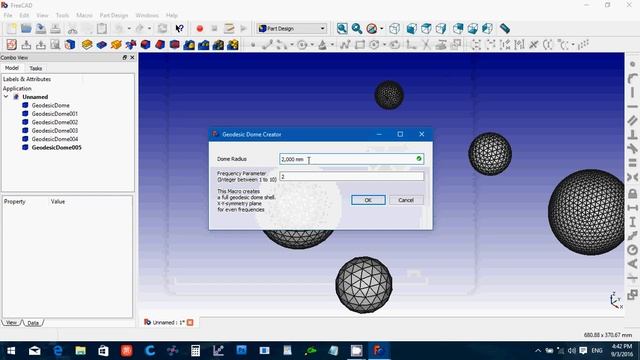Click the Paste clipboard icon

pos(102,29)
